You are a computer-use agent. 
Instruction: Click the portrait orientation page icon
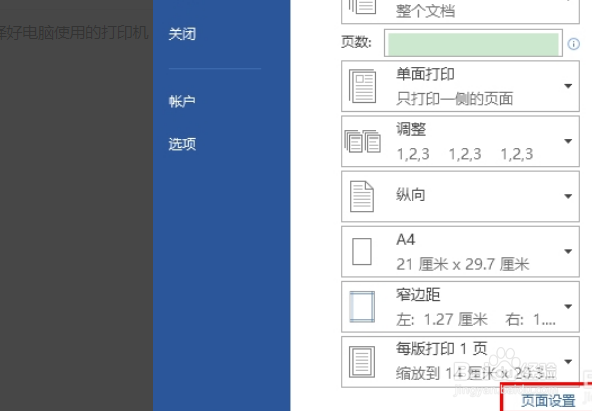[x=362, y=196]
